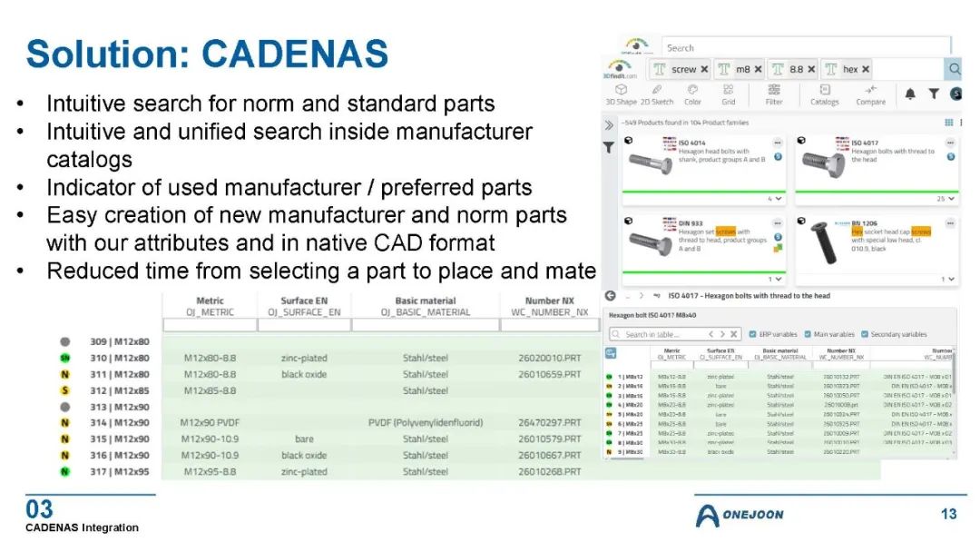This screenshot has height=552, width=980.
Task: Remove the 'hex' search tag
Action: (866, 69)
